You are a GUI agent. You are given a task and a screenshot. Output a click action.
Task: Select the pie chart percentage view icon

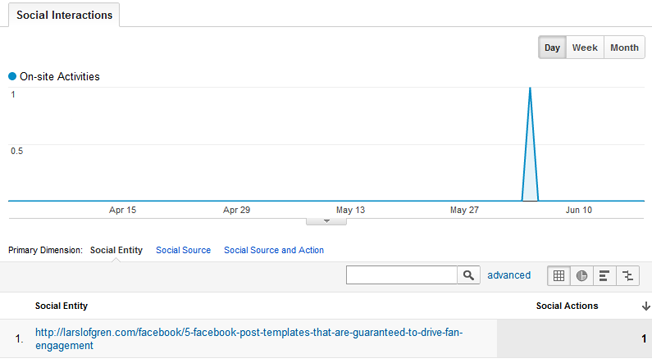pyautogui.click(x=581, y=276)
